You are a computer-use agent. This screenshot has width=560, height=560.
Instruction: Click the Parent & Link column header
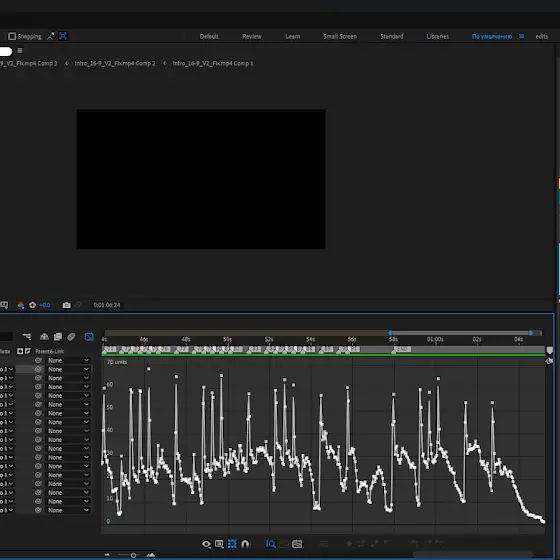(50, 351)
